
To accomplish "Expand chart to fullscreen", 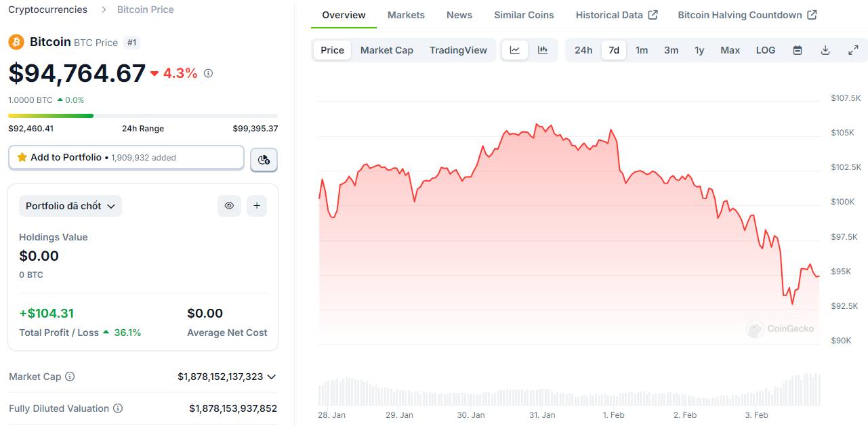I will (853, 50).
